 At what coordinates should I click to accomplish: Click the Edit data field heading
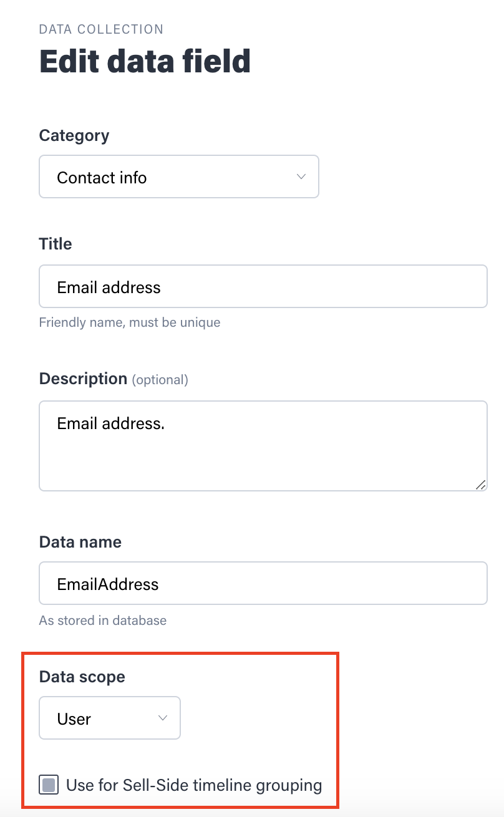click(x=145, y=61)
